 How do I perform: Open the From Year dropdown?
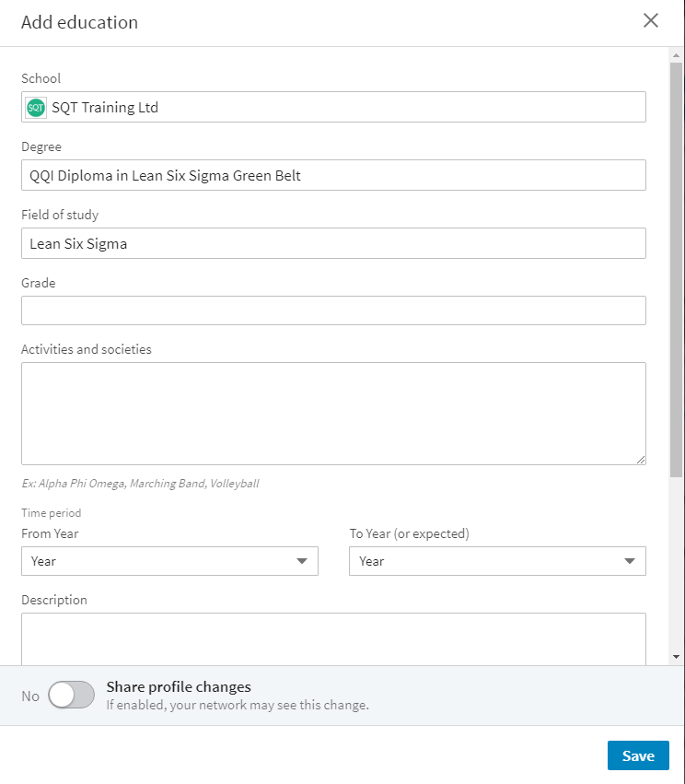pos(170,561)
